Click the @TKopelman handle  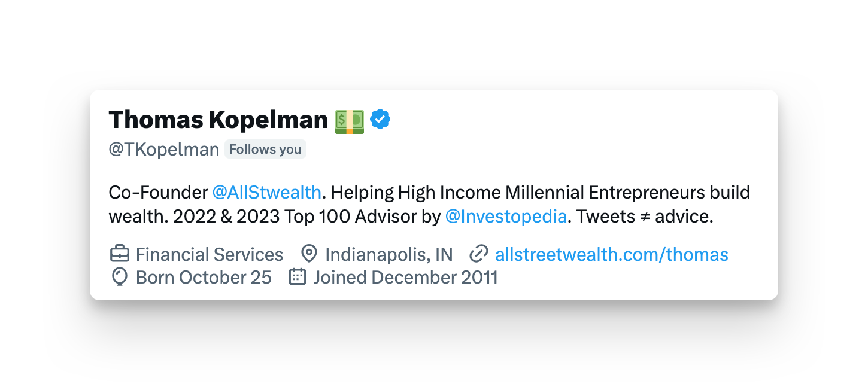tap(164, 150)
